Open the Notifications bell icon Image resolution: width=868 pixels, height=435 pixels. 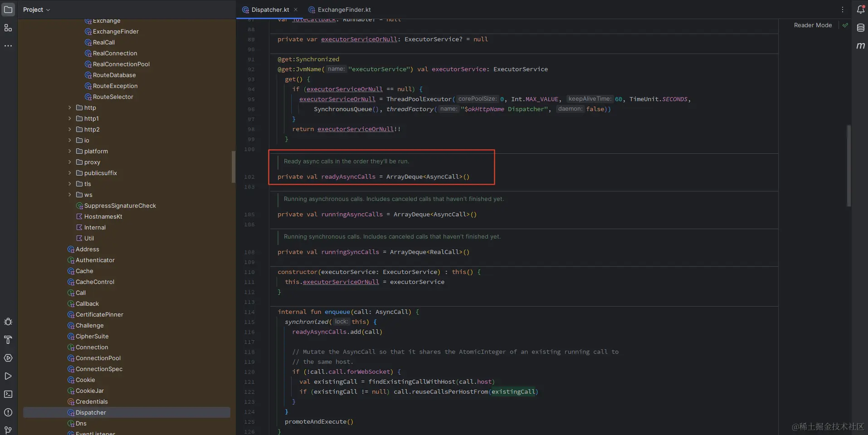pyautogui.click(x=860, y=10)
